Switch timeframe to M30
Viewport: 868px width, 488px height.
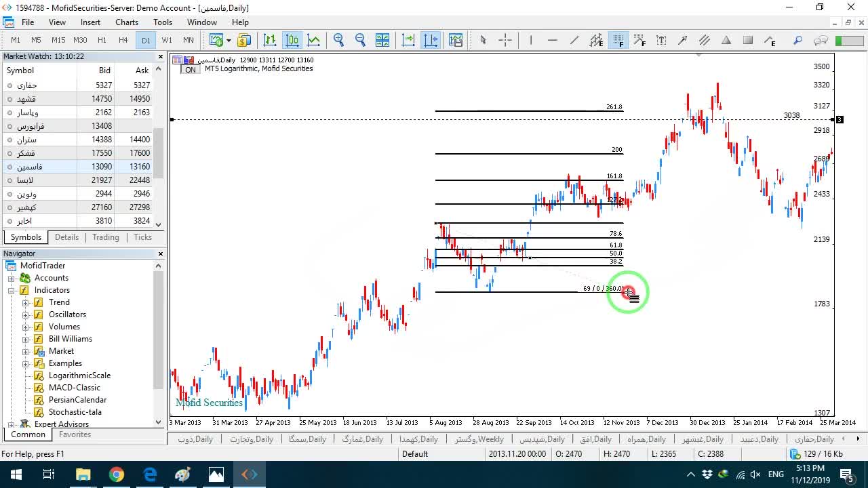pyautogui.click(x=80, y=40)
